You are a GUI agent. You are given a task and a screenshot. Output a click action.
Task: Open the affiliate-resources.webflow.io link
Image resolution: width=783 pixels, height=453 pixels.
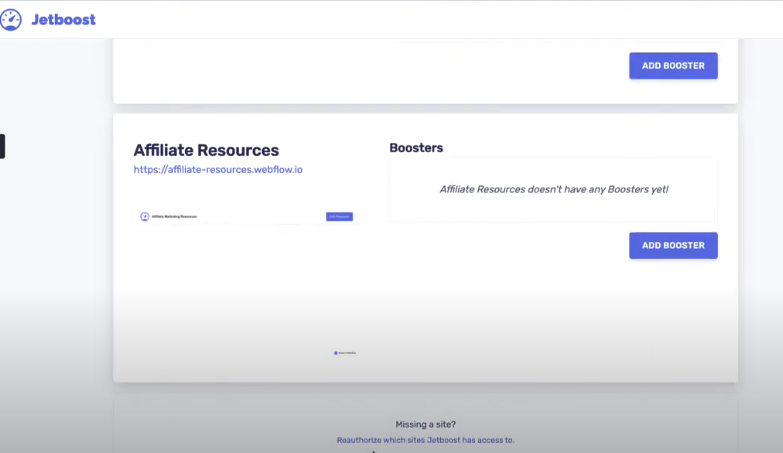click(218, 169)
